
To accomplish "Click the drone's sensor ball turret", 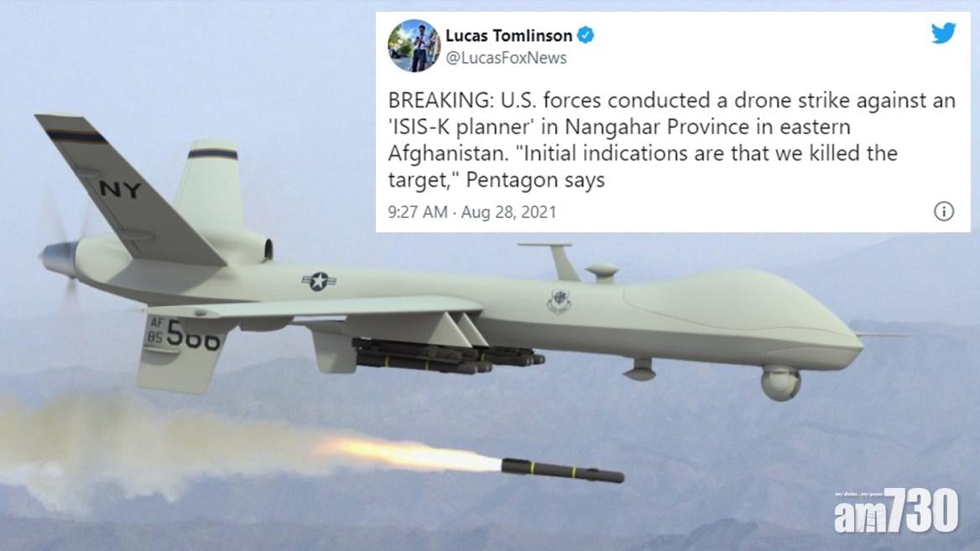I will [x=780, y=383].
